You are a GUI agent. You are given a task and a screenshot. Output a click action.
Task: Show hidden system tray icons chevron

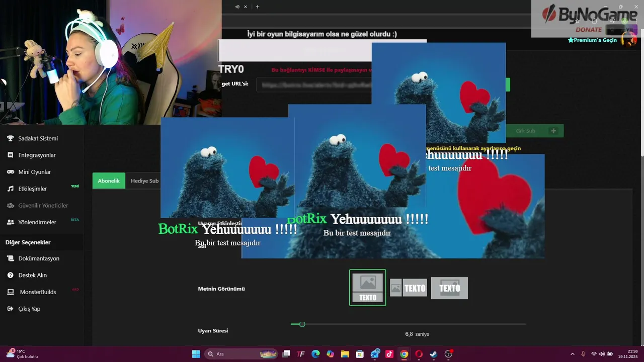pos(572,354)
